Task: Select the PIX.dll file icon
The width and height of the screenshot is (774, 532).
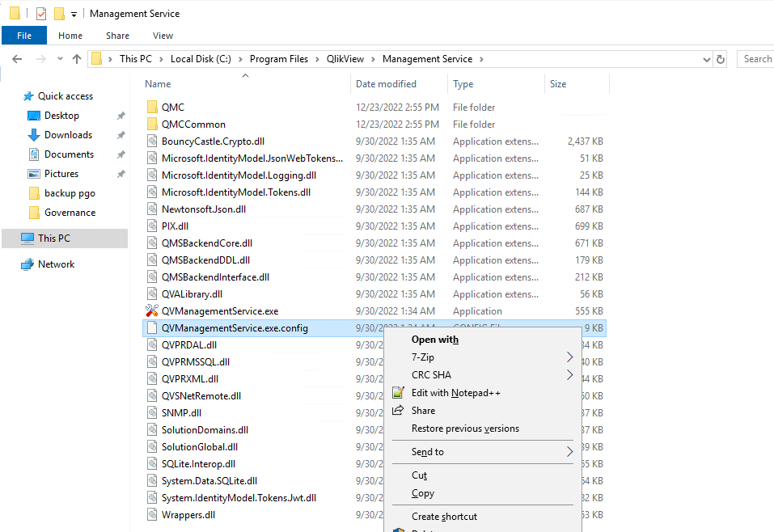Action: pos(152,226)
